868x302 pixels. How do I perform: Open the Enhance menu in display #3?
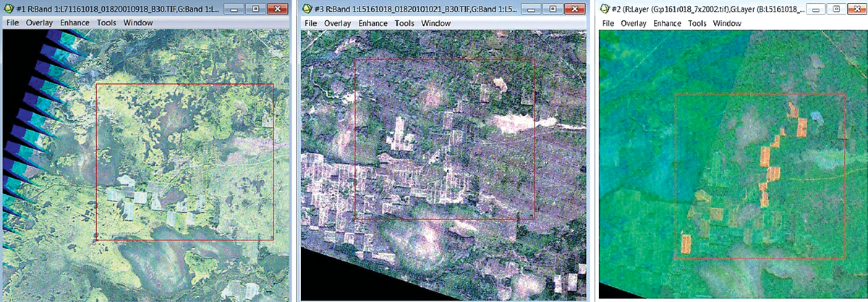pyautogui.click(x=373, y=23)
